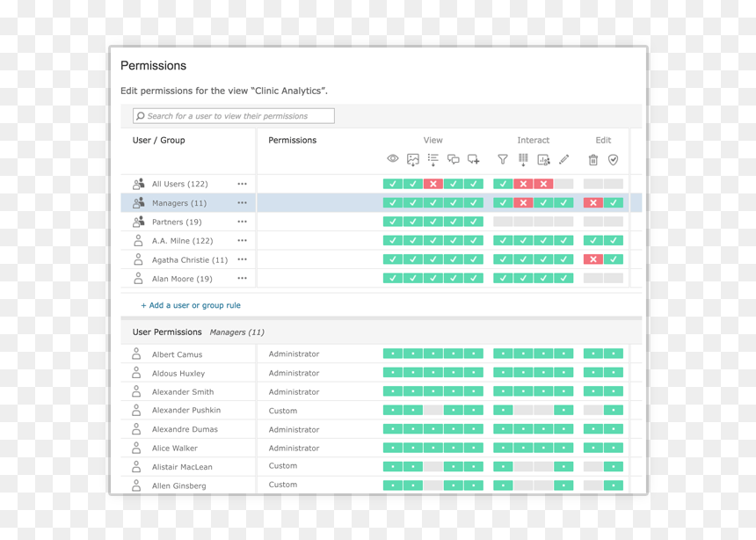Click the Alexandre Dumas user name

(185, 429)
